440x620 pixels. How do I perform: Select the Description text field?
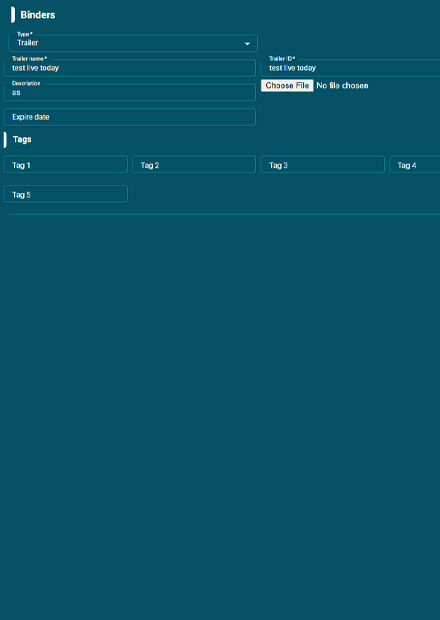[130, 93]
